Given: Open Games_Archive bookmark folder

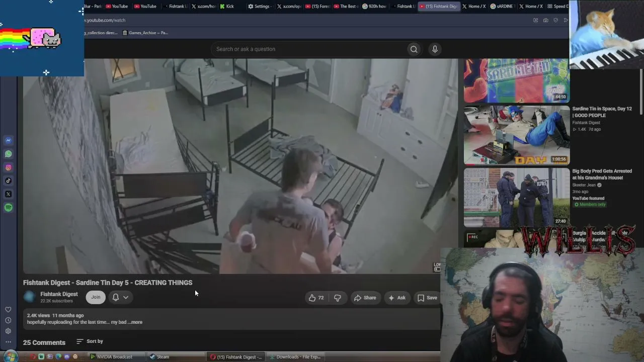Looking at the screenshot, I should click(145, 33).
